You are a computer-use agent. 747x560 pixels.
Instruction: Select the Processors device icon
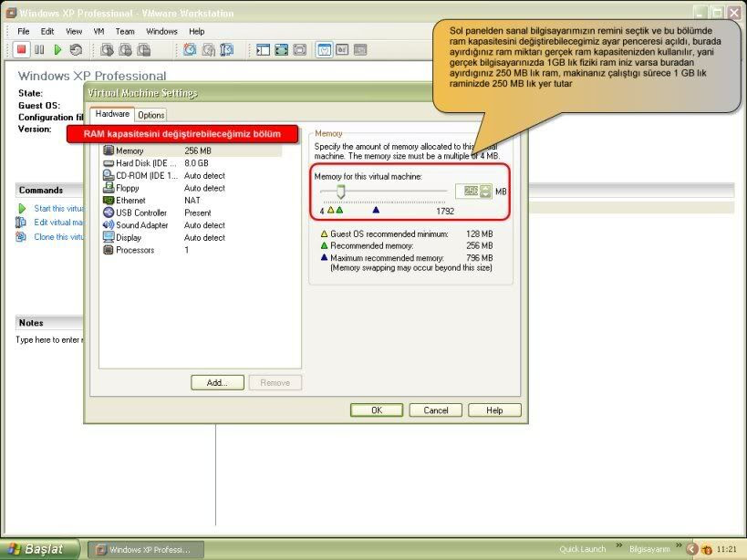[x=109, y=250]
